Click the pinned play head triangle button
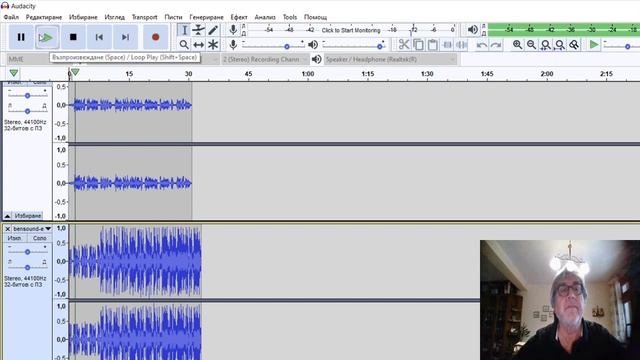This screenshot has width=640, height=360. click(14, 73)
